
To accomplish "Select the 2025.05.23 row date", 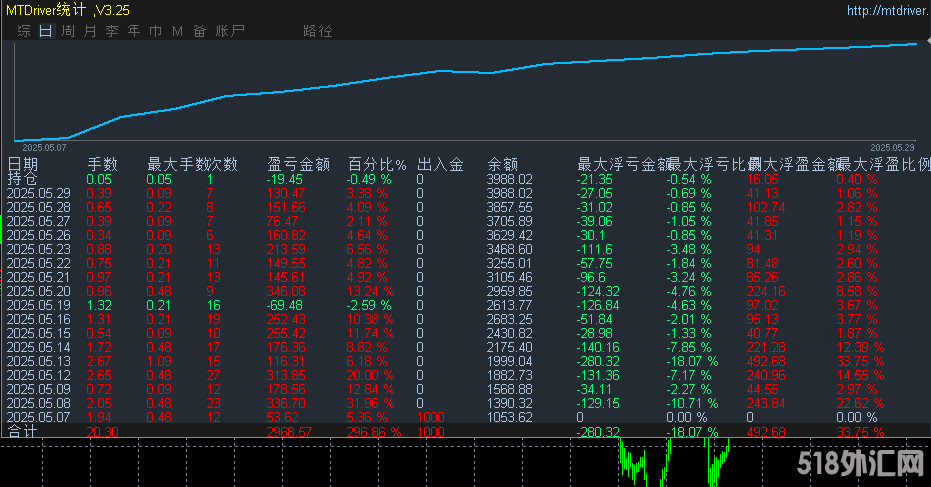I will 39,249.
